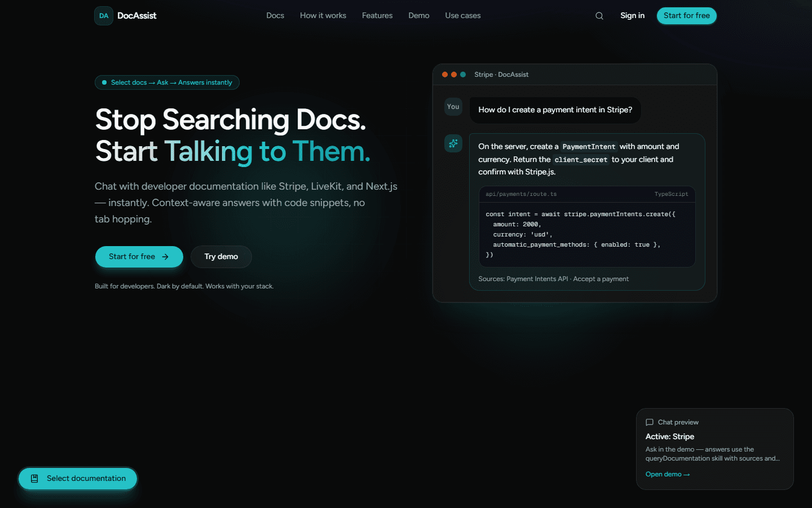Click the DocAssist brand name
The height and width of the screenshot is (508, 812).
coord(137,16)
